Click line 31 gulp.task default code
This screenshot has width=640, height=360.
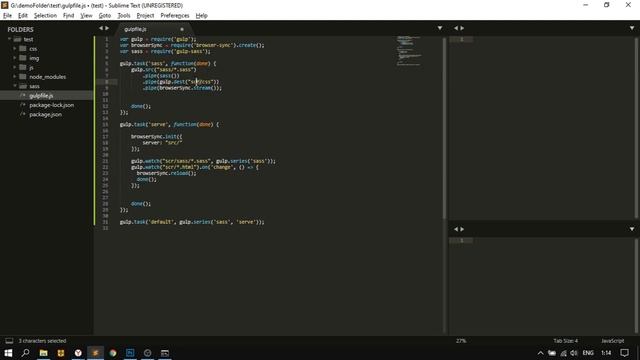click(192, 222)
